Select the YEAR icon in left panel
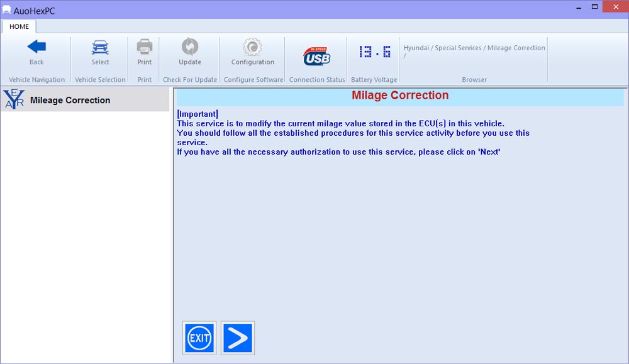This screenshot has width=629, height=364. point(14,100)
